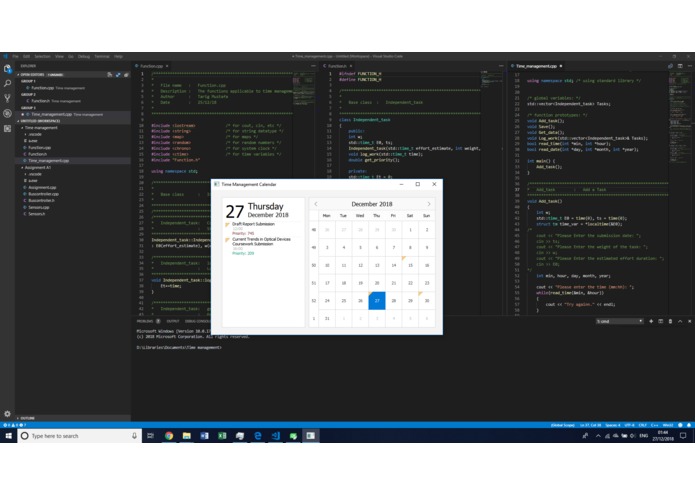Maximize the terminal panel with the up chevron
Viewport: 695px width, 494px height.
[x=680, y=321]
